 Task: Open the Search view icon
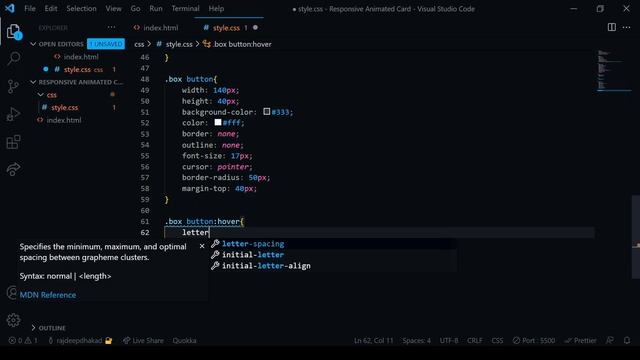coord(13,58)
